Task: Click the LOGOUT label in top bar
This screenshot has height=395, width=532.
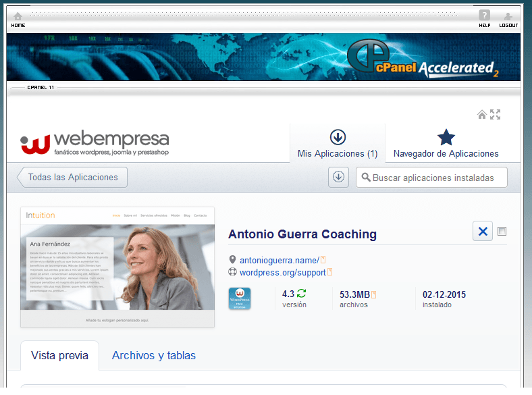Action: [508, 25]
